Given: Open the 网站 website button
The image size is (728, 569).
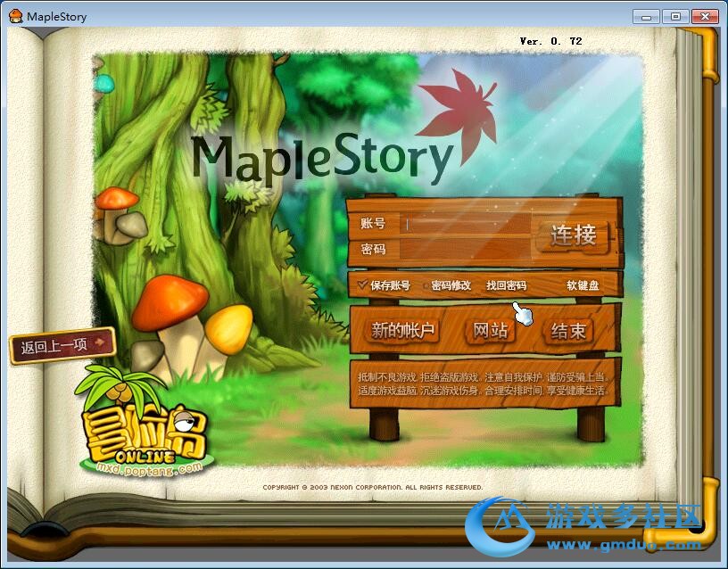Looking at the screenshot, I should pyautogui.click(x=491, y=330).
